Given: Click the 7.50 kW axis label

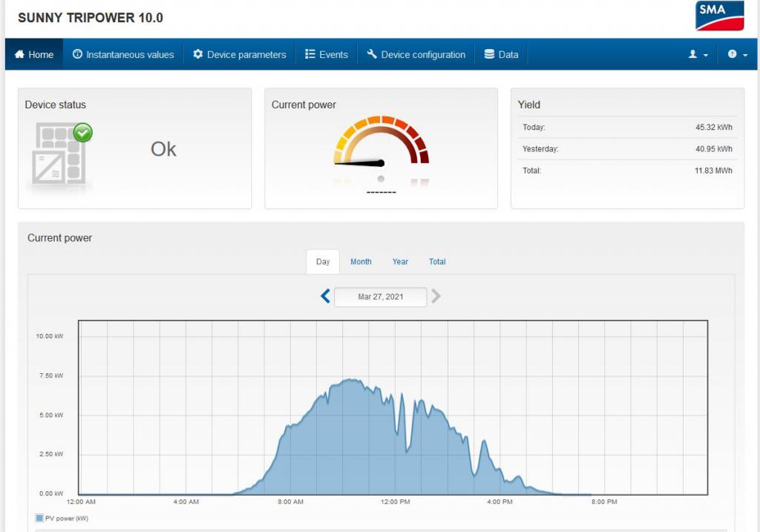Looking at the screenshot, I should coord(51,375).
